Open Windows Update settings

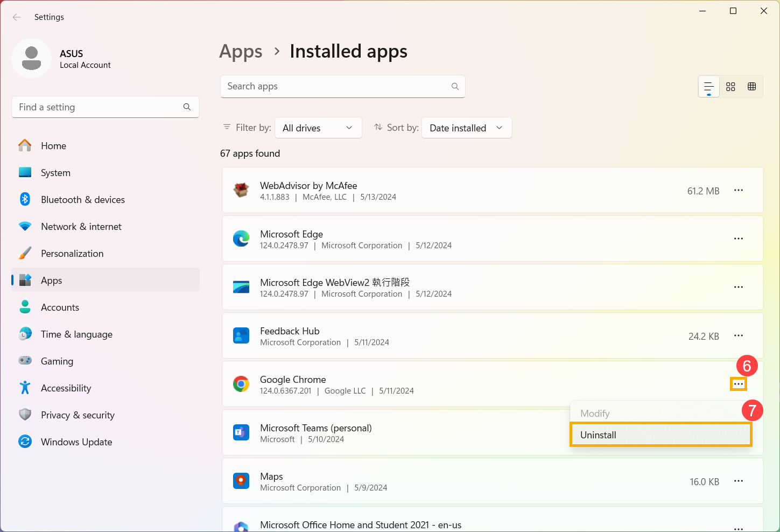[x=106, y=442]
